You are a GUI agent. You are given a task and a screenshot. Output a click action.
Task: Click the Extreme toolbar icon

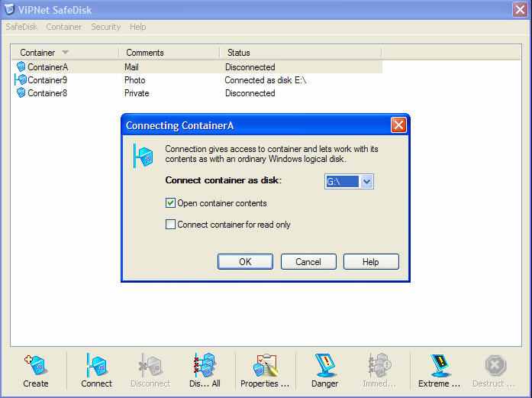click(440, 365)
